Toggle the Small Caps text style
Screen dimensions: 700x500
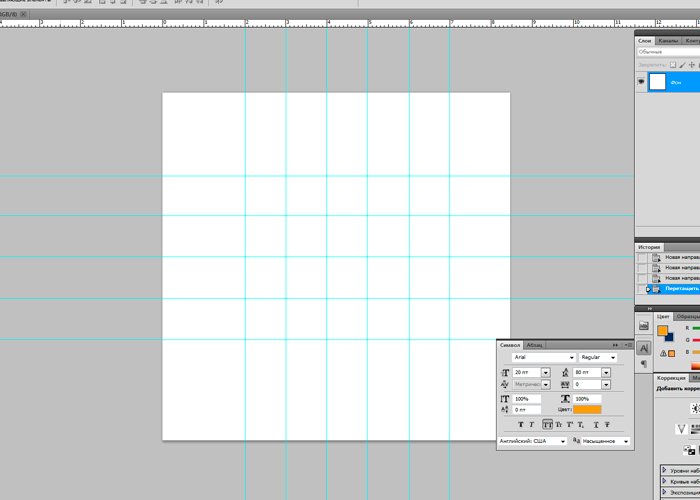click(560, 425)
